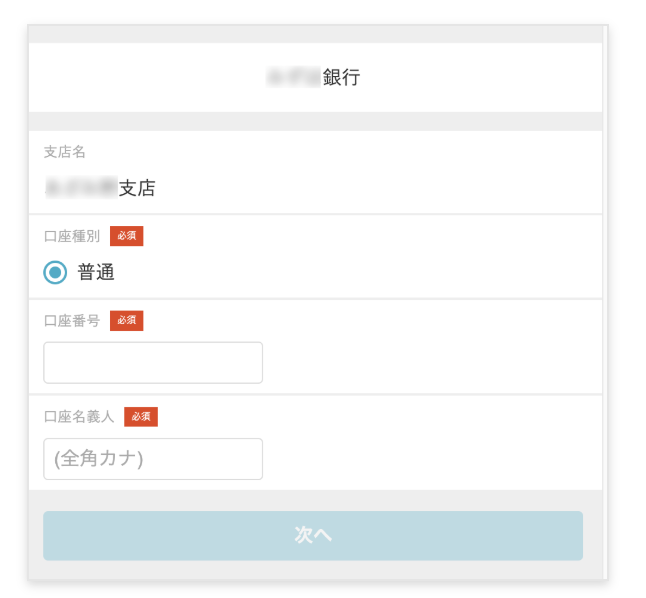Viewport: 646px width, 598px height.
Task: Focus the 口座番号 account number field
Action: [x=153, y=363]
